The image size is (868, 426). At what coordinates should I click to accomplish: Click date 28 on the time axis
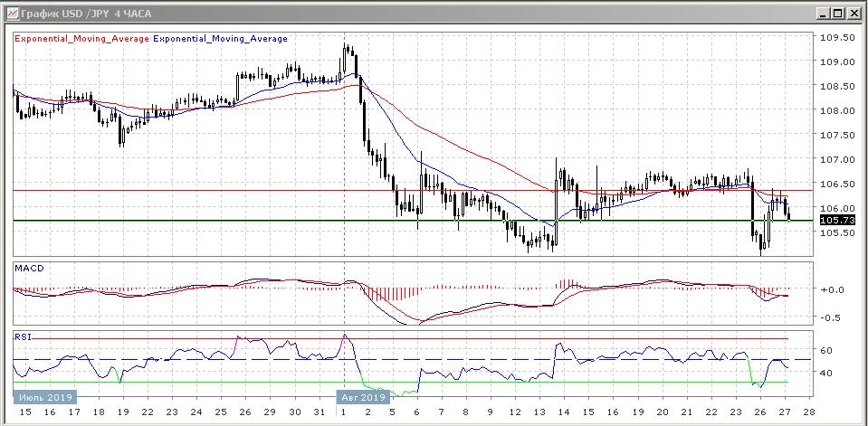(808, 412)
